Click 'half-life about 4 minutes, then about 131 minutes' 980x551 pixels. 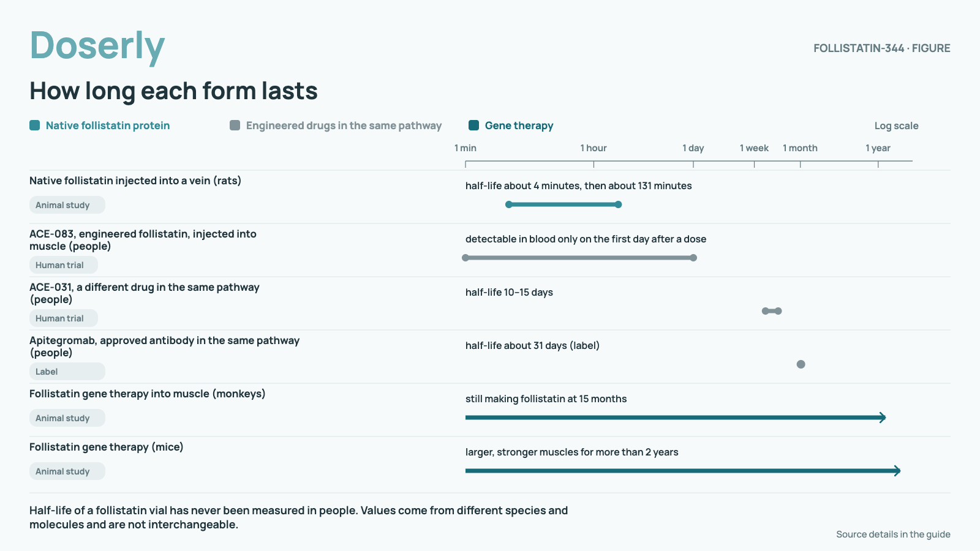[x=578, y=186]
